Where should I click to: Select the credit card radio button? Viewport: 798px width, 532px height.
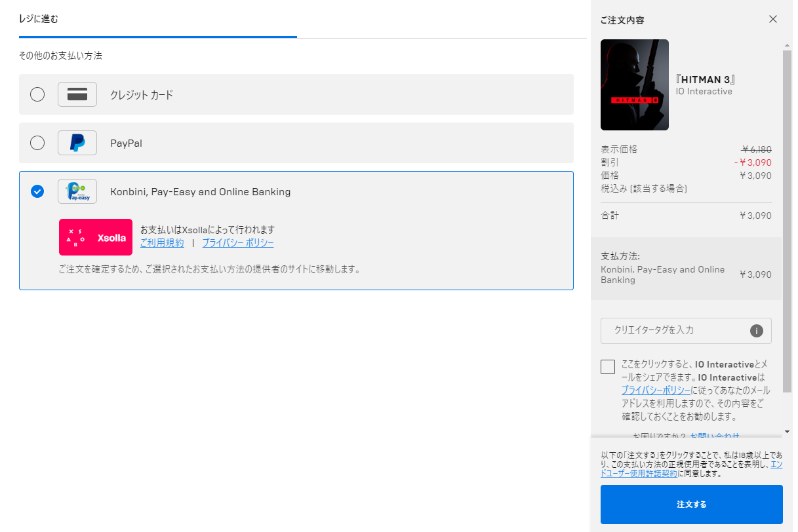click(37, 94)
